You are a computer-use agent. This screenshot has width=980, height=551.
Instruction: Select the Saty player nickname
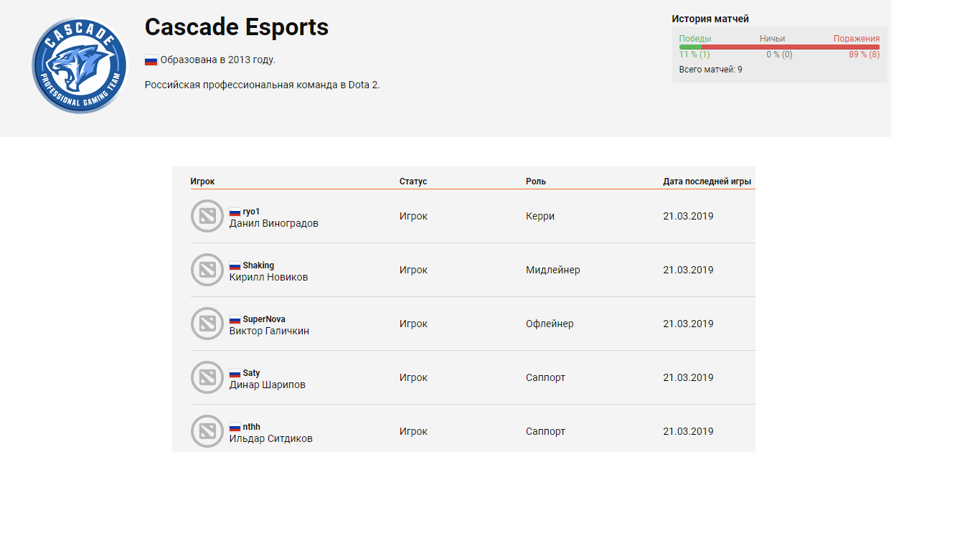click(251, 373)
